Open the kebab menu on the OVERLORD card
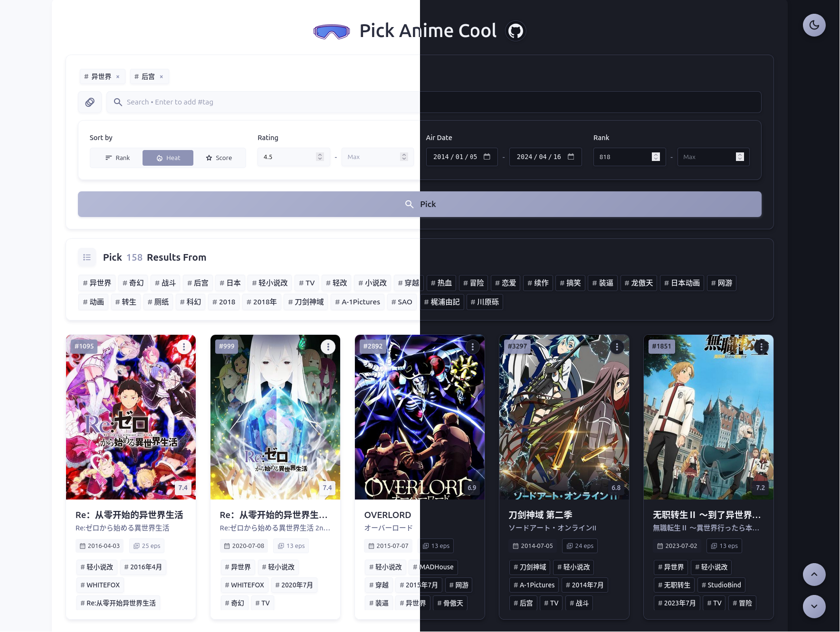840x632 pixels. [x=472, y=347]
